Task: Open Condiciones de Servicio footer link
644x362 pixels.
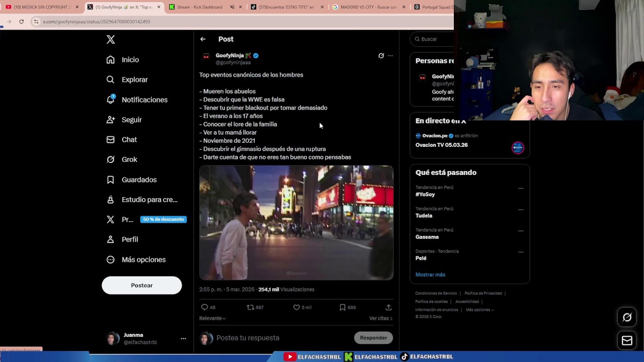Action: 436,293
